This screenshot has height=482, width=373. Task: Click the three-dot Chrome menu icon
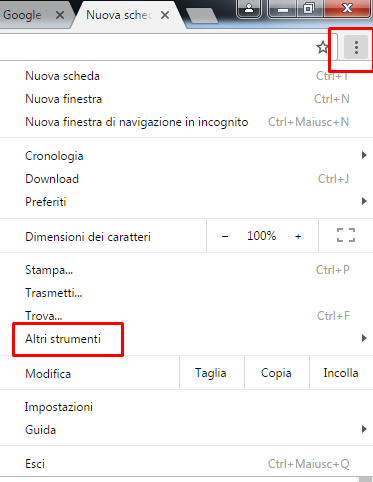pyautogui.click(x=356, y=48)
